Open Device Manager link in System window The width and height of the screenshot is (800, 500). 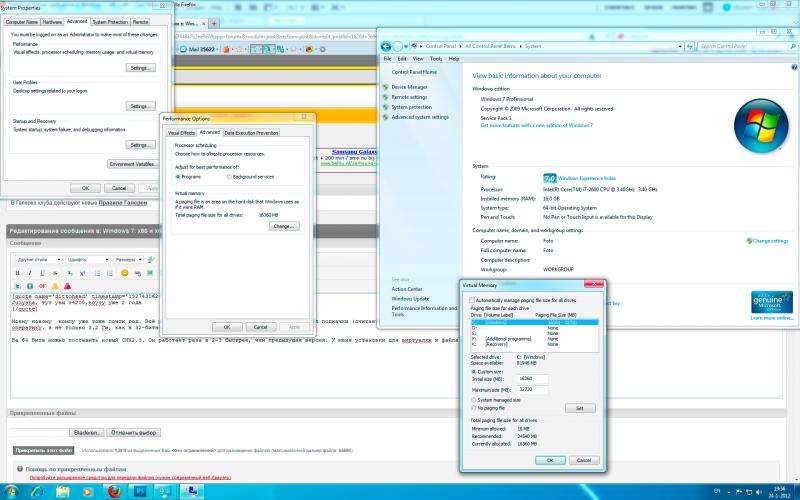(409, 87)
